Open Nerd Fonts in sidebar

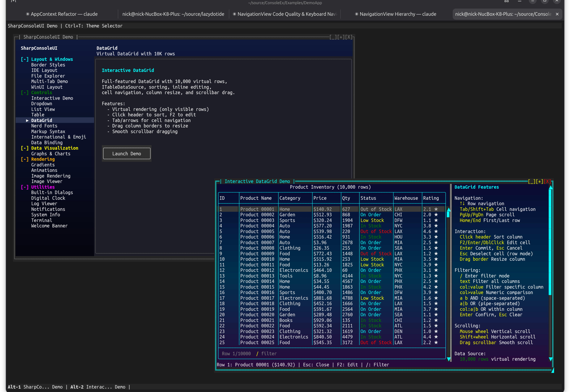(44, 126)
